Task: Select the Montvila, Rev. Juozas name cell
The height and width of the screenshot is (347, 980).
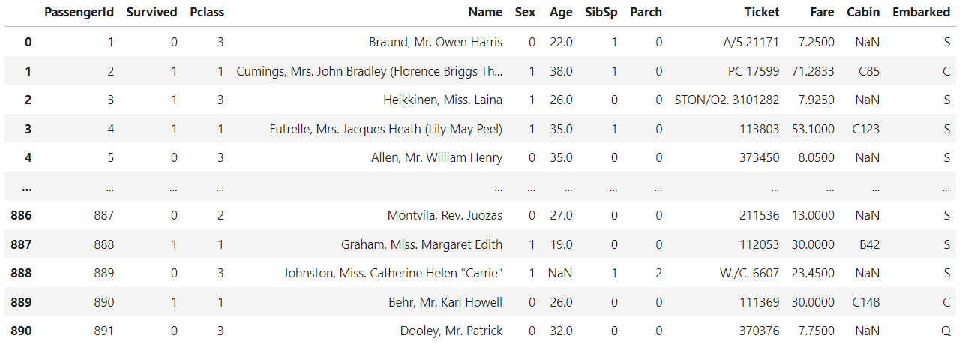Action: tap(445, 215)
